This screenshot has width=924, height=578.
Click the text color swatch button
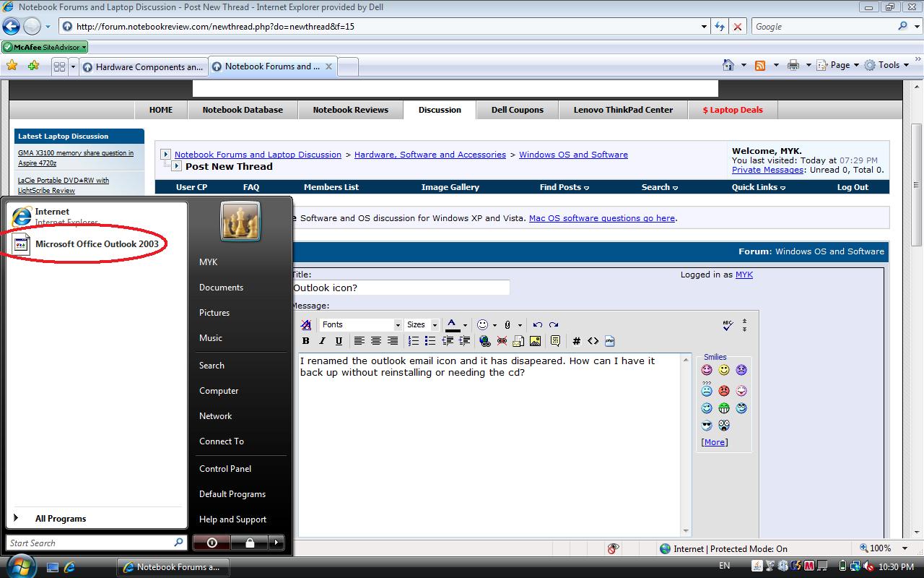453,325
